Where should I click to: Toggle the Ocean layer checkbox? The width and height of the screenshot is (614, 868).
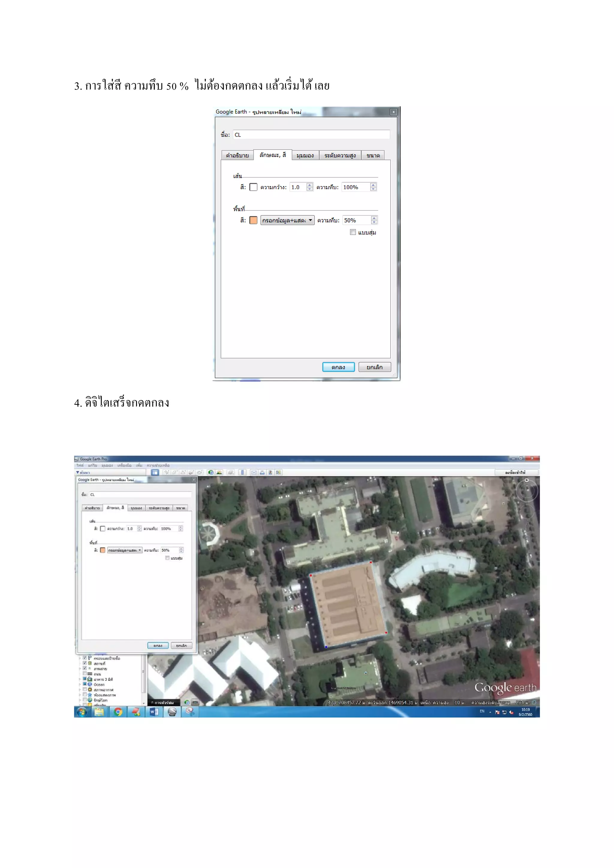point(85,684)
